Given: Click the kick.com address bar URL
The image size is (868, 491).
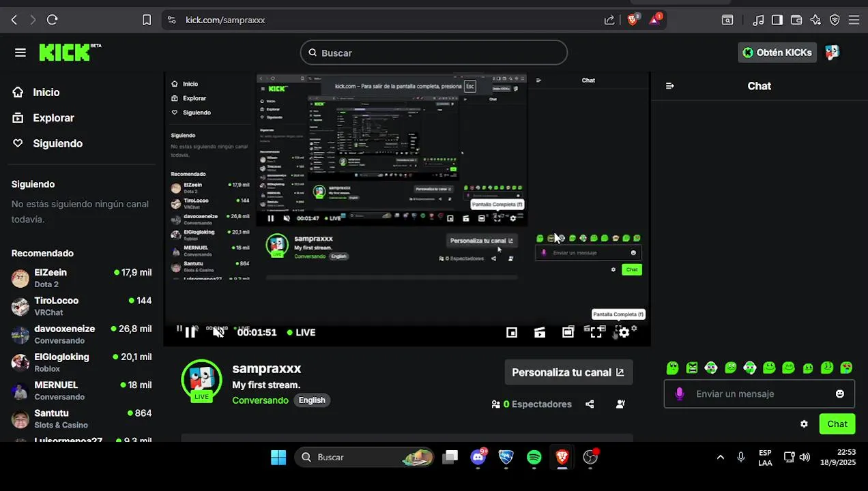Looking at the screenshot, I should [225, 20].
